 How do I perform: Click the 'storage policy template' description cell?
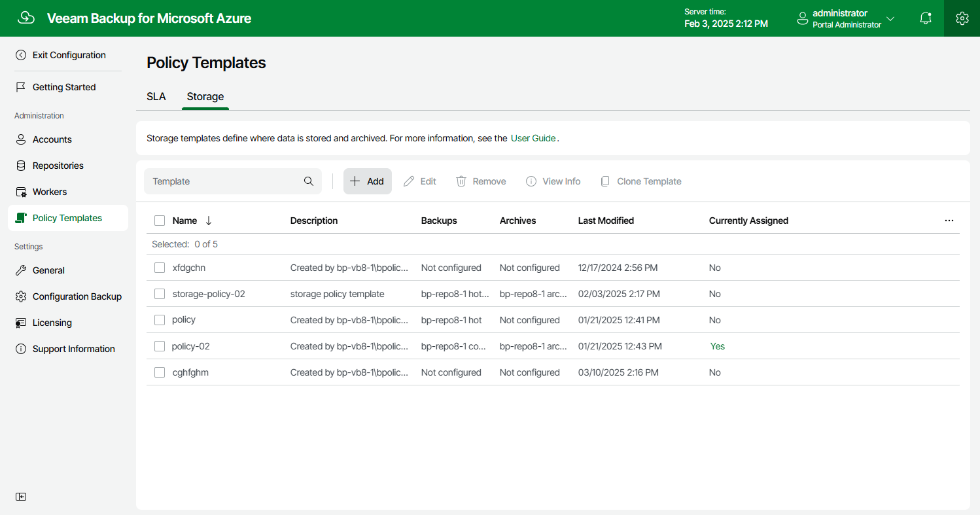click(338, 294)
